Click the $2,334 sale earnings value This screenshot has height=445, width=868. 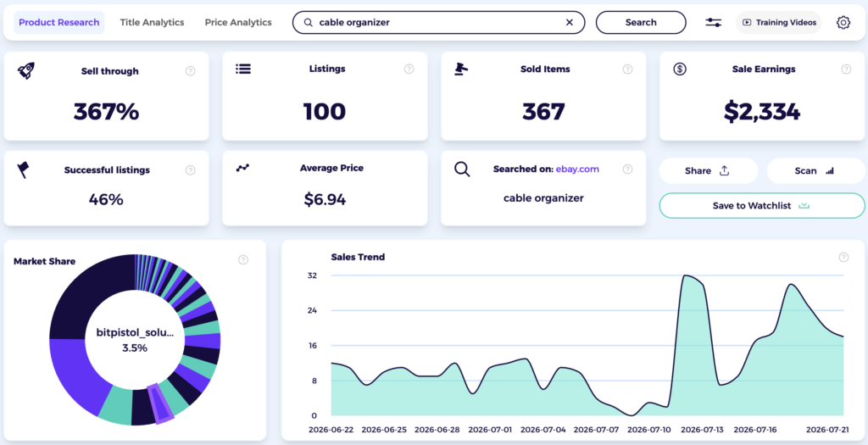762,112
